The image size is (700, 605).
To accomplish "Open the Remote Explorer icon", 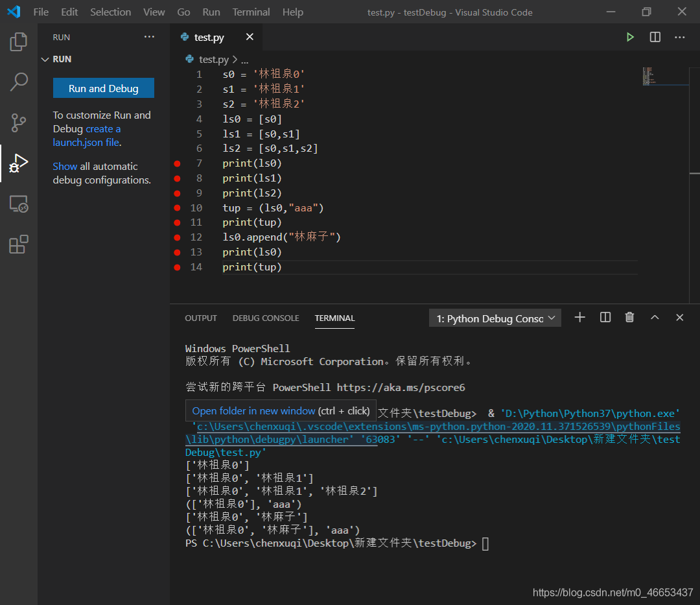I will [x=19, y=204].
